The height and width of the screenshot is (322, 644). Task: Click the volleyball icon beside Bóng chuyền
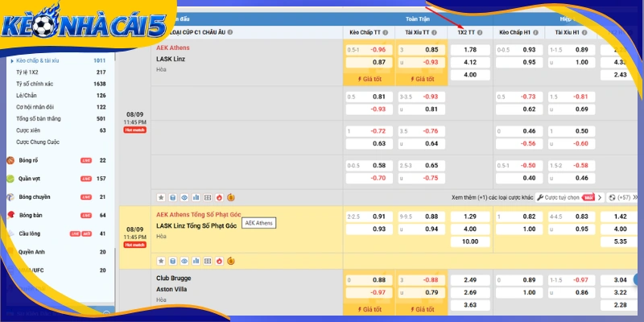[x=10, y=196]
